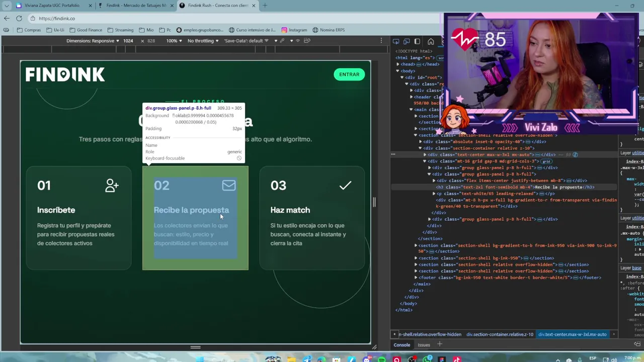
Task: Toggle the device toolbar icon
Action: pos(407,42)
